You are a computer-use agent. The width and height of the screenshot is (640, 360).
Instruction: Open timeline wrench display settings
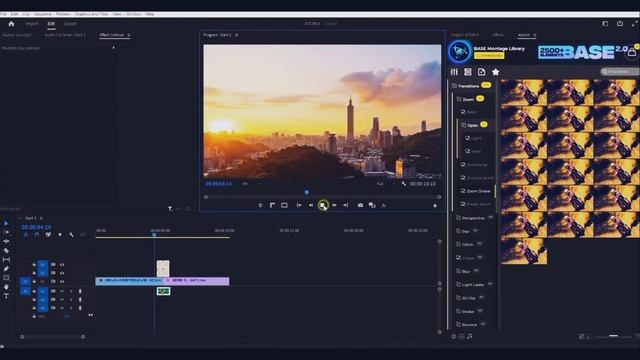click(71, 235)
